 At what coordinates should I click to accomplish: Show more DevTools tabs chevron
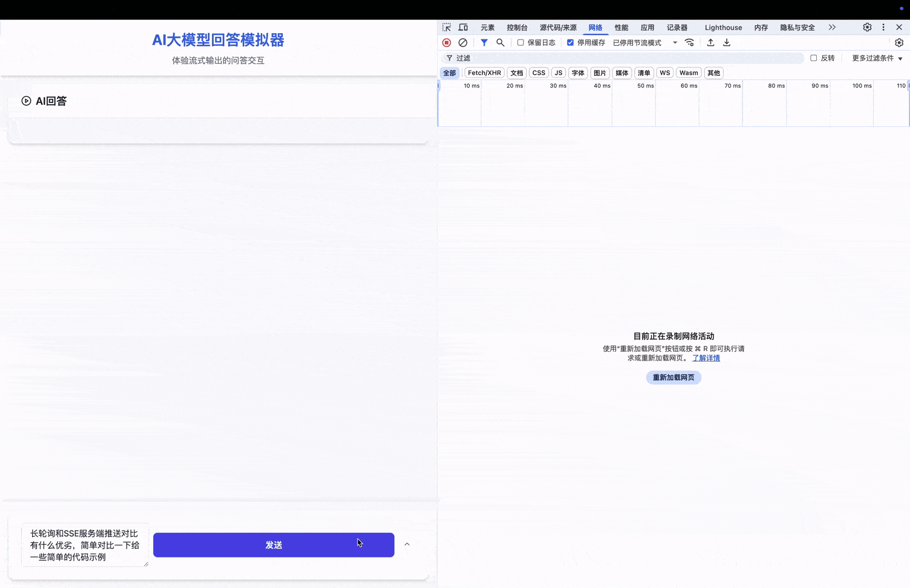pos(832,27)
